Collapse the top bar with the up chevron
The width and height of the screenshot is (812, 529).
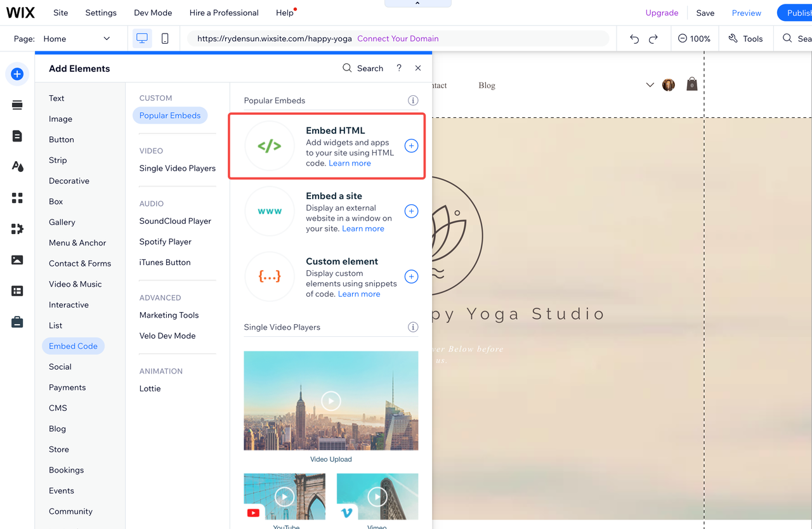coord(417,3)
